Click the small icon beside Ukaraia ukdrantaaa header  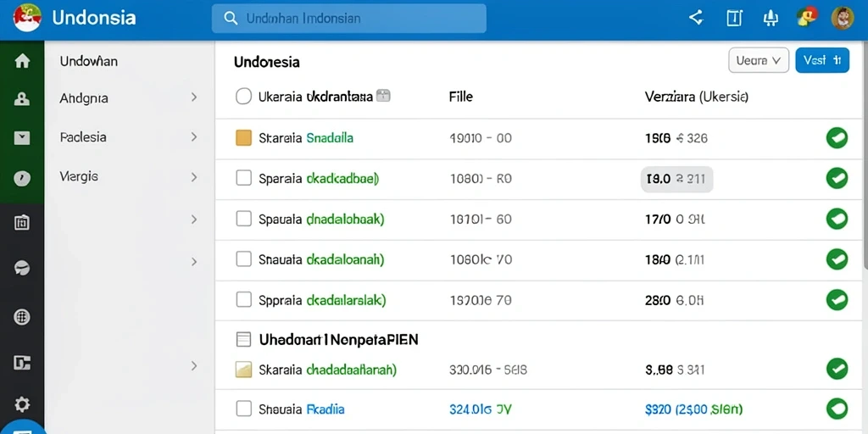[x=383, y=96]
